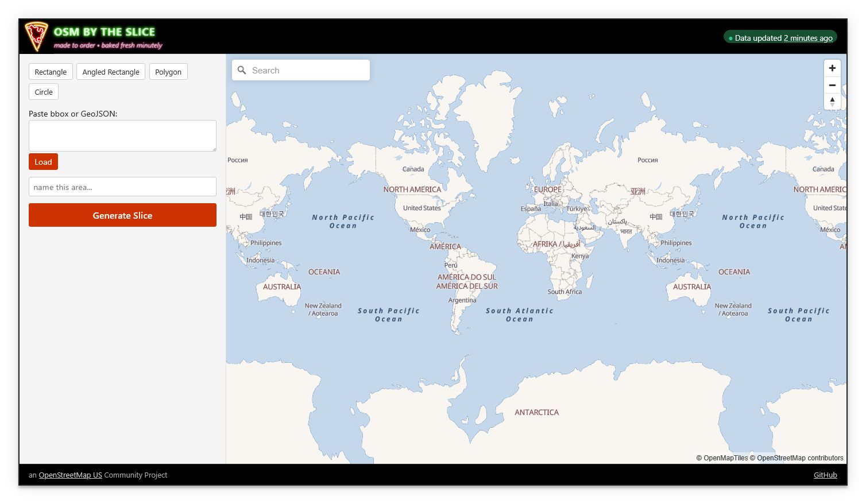Open the OpenMapTiles attribution link

[x=722, y=458]
